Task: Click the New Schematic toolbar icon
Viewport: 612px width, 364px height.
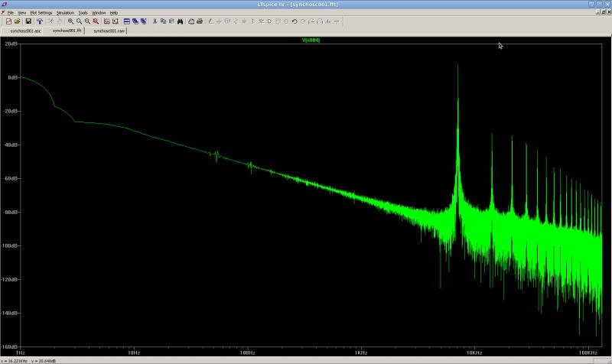Action: (x=8, y=21)
